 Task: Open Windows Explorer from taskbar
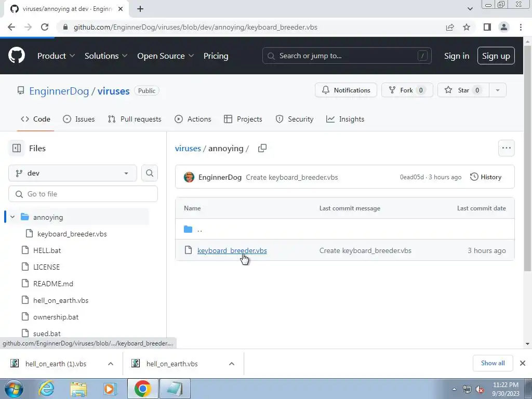(x=78, y=389)
